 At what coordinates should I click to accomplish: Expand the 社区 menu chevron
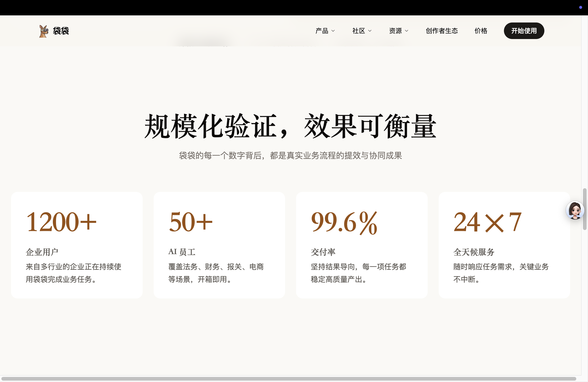[370, 31]
